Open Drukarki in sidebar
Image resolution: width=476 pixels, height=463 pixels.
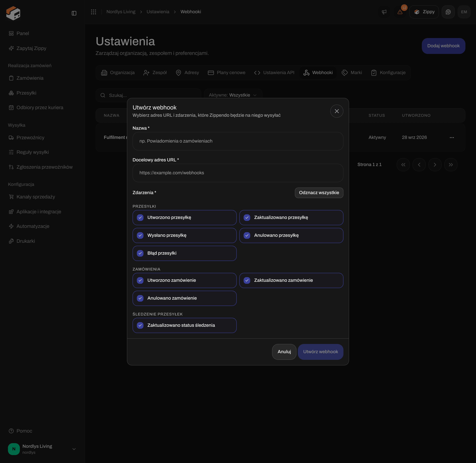[22, 241]
